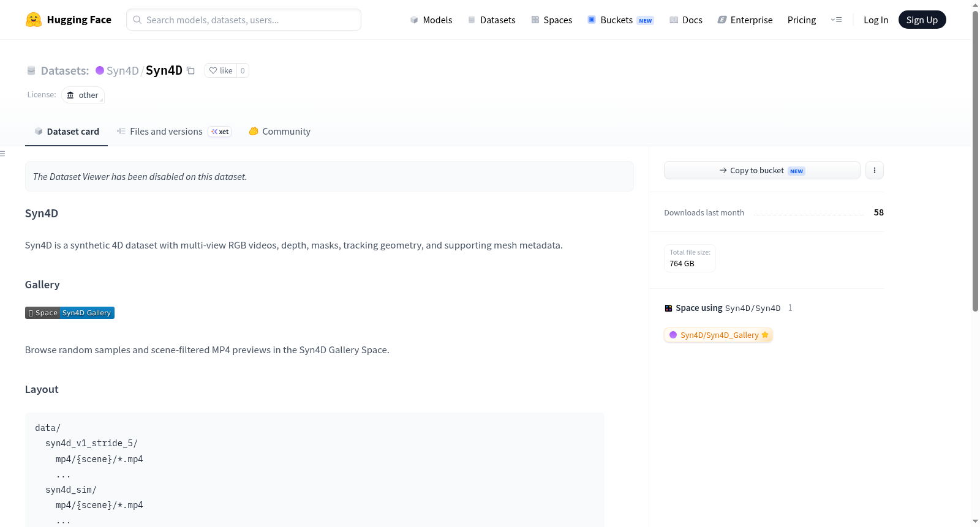The height and width of the screenshot is (527, 980).
Task: Open the Docs page
Action: tap(686, 20)
